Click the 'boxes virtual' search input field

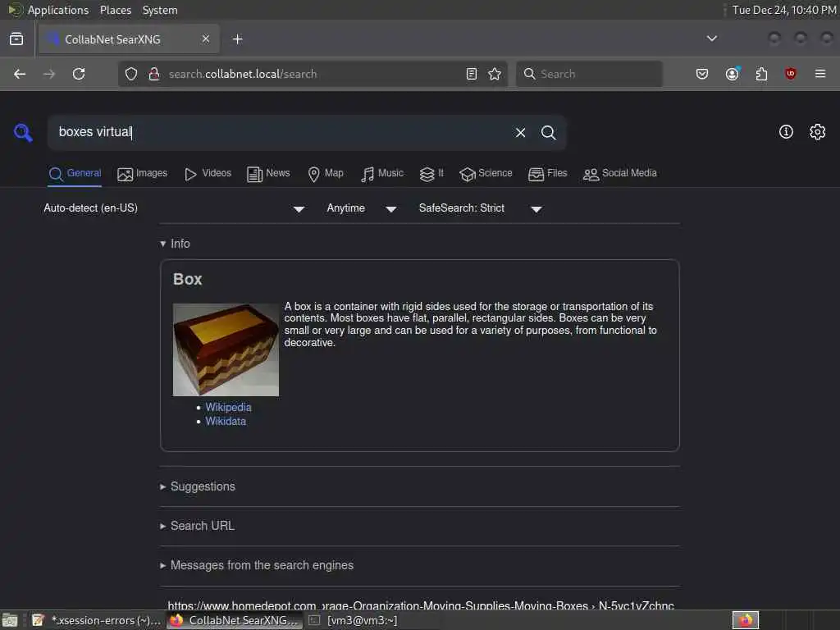coord(279,132)
